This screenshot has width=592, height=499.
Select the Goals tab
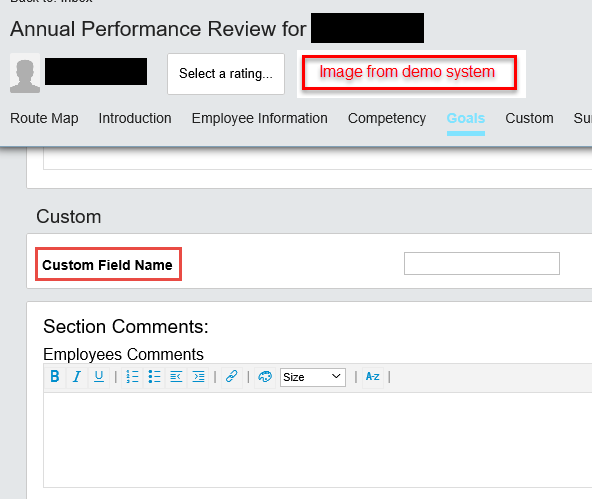[466, 118]
